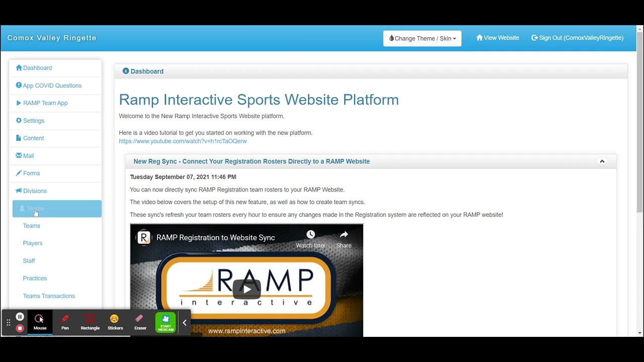Open App COVID Questions in sidebar
The image size is (644, 362).
[x=49, y=85]
